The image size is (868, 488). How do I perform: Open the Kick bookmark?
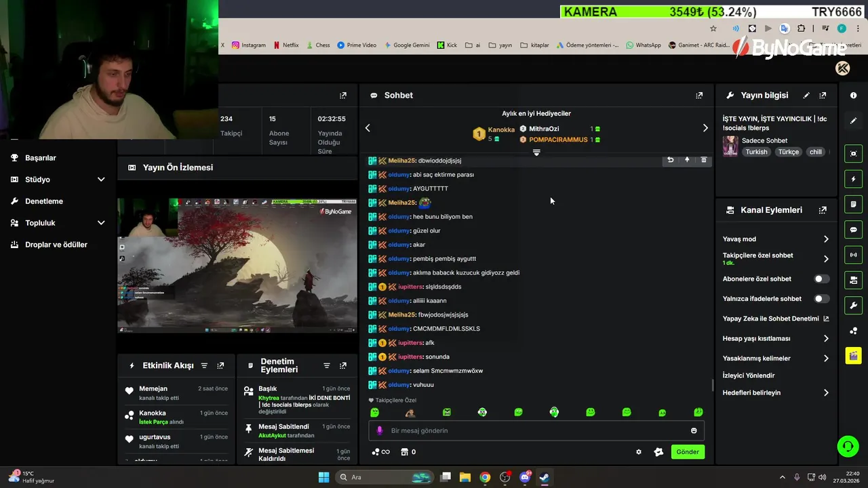(447, 45)
